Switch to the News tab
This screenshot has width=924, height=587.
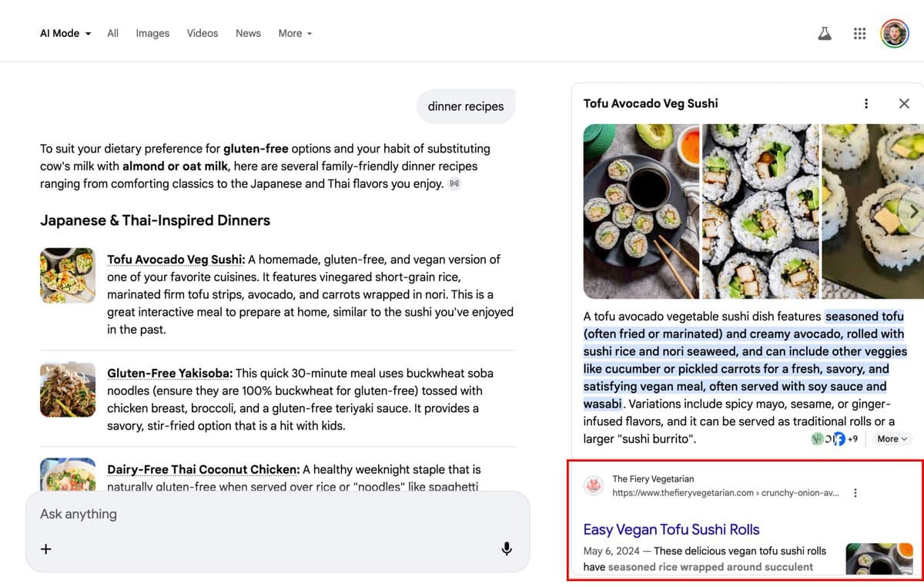click(248, 33)
